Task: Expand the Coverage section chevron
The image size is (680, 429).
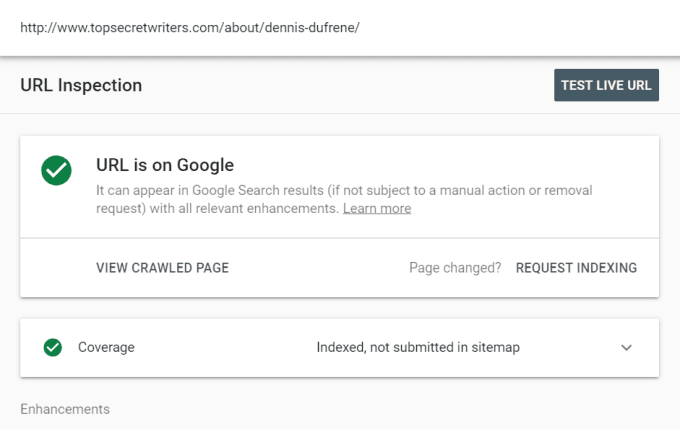Action: click(627, 348)
